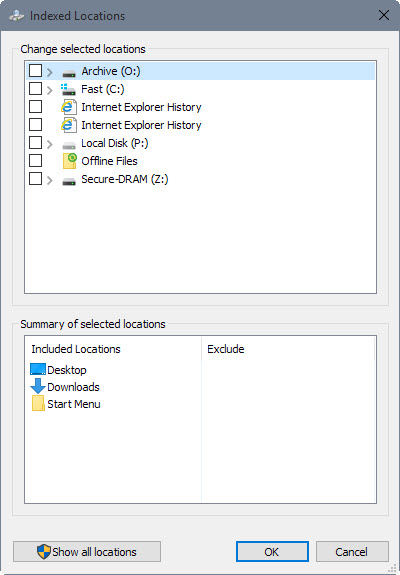Click the Indexed Locations title bar icon

tap(16, 16)
